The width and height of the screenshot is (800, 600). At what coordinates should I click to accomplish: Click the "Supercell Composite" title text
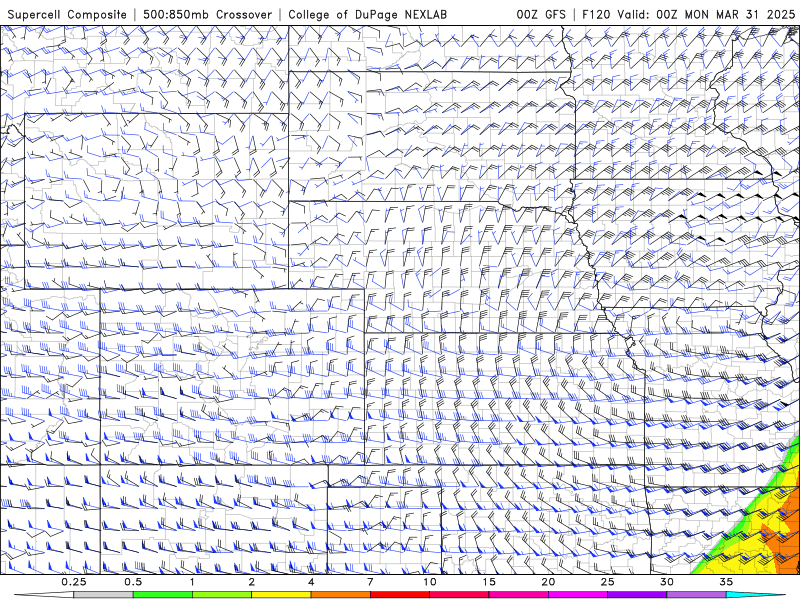coord(67,14)
